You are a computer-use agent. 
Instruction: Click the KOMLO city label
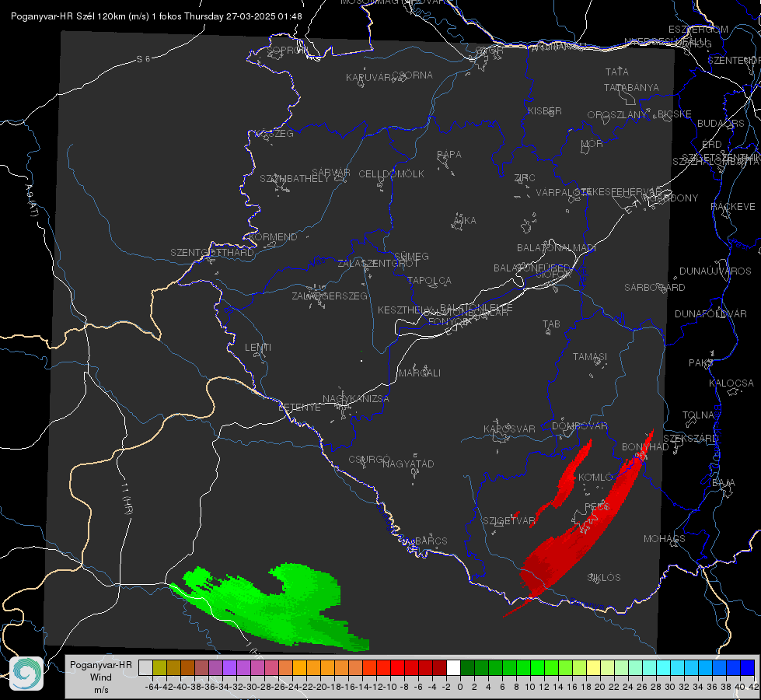pos(595,478)
